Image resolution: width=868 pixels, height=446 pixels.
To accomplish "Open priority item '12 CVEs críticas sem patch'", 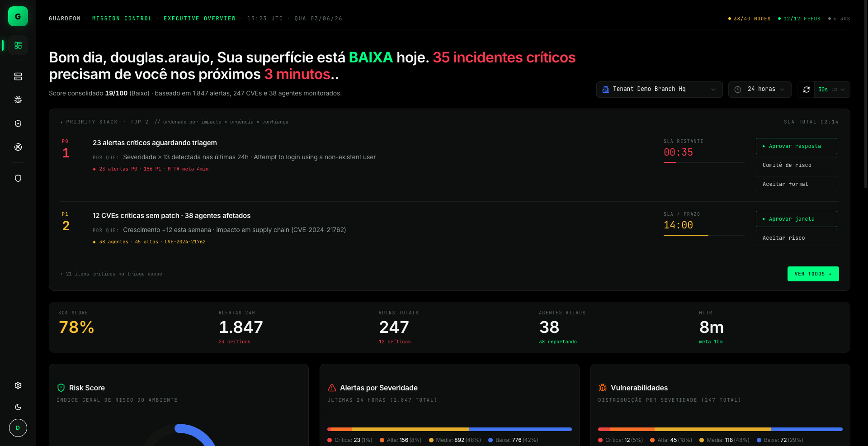I will (x=171, y=216).
